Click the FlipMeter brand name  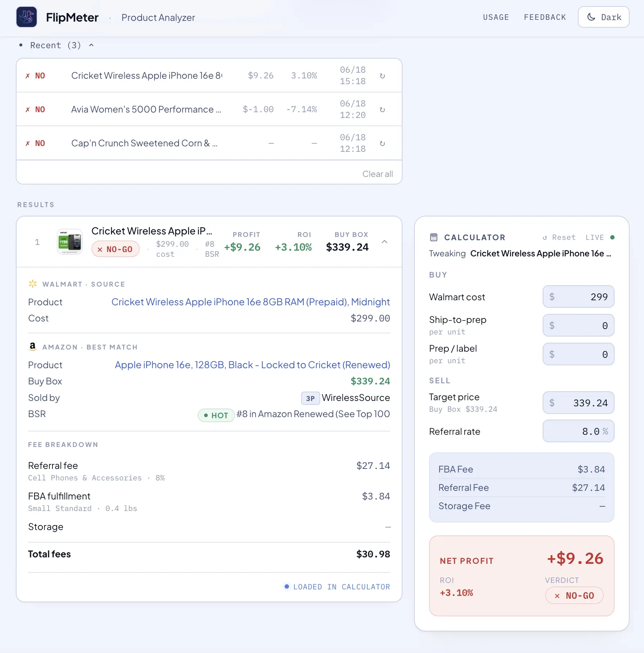(x=72, y=17)
